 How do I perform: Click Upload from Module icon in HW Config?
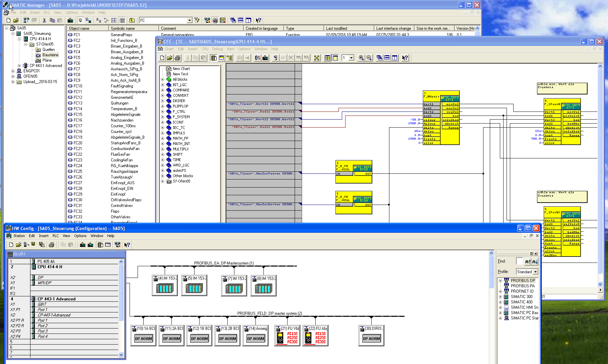[x=90, y=245]
